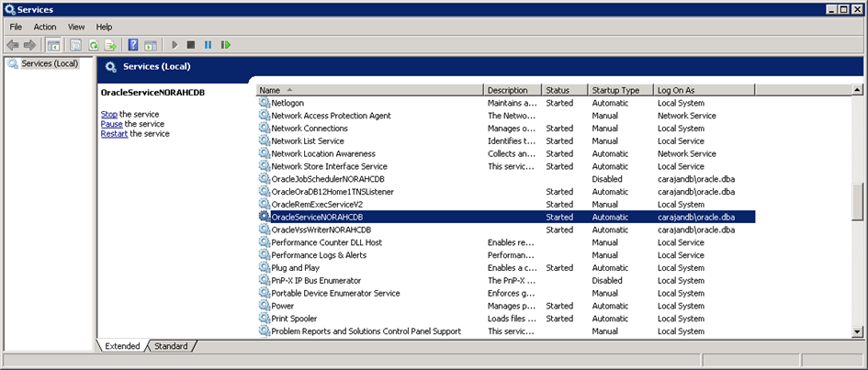Click the scroll up arrow of services list
This screenshot has width=868, height=370.
[x=858, y=90]
